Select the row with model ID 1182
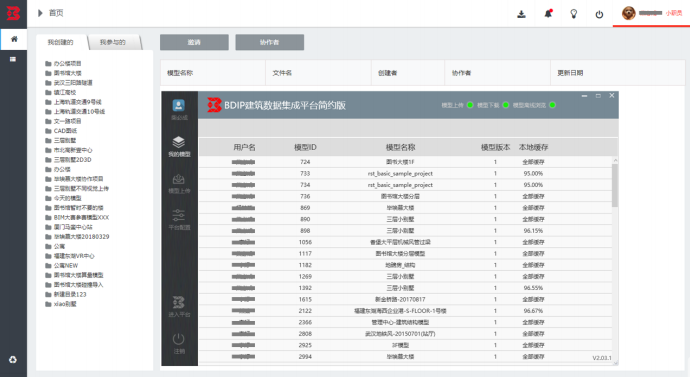This screenshot has height=377, width=690. [405, 265]
